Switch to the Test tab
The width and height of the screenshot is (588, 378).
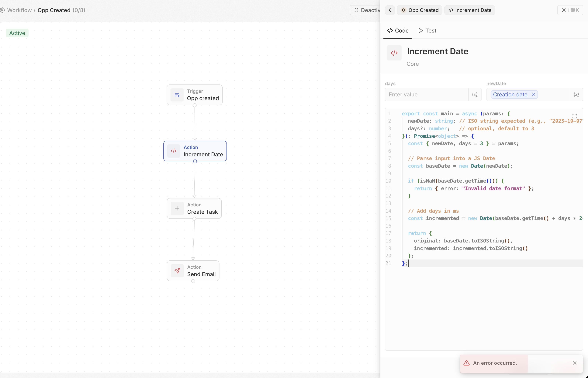[427, 31]
